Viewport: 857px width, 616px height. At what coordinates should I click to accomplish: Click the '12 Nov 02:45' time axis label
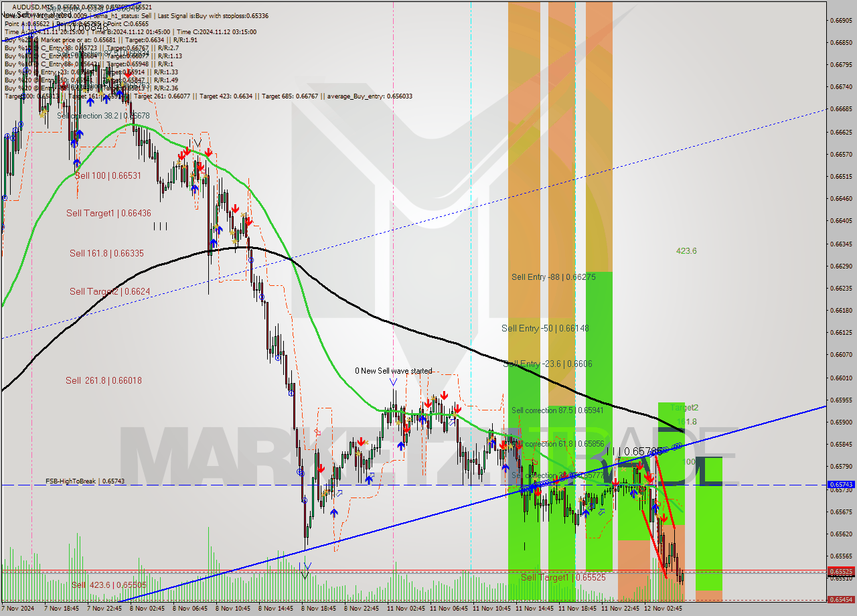click(x=662, y=609)
